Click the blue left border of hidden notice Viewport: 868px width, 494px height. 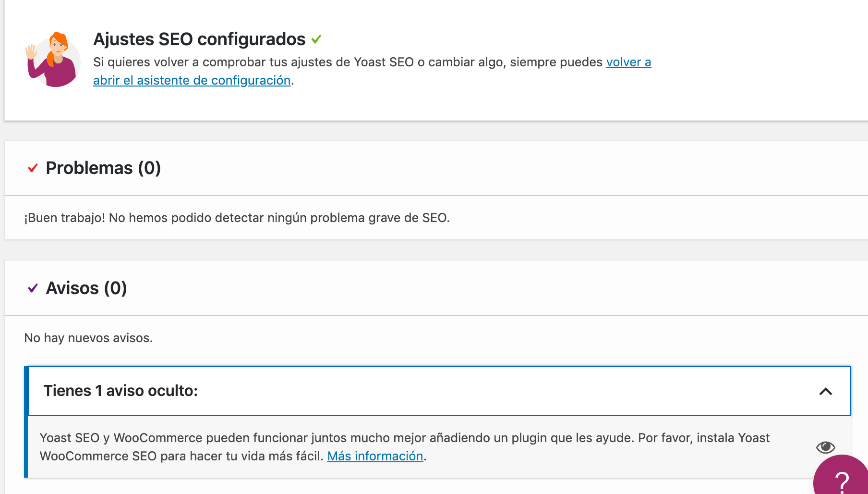[x=26, y=422]
